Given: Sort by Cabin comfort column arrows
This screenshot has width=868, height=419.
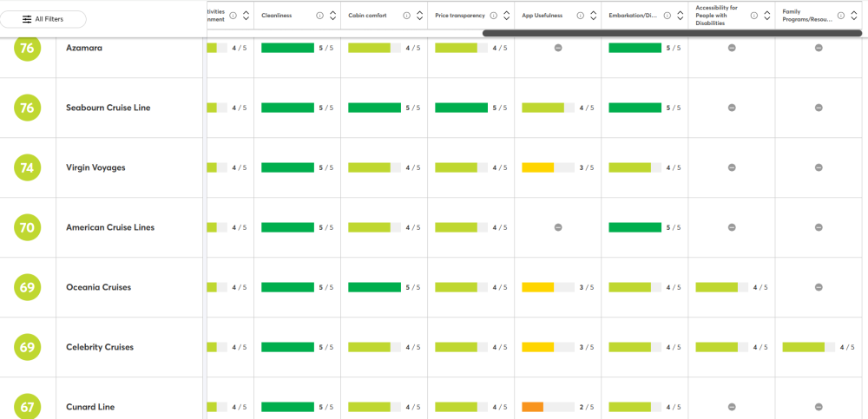Looking at the screenshot, I should coord(419,16).
